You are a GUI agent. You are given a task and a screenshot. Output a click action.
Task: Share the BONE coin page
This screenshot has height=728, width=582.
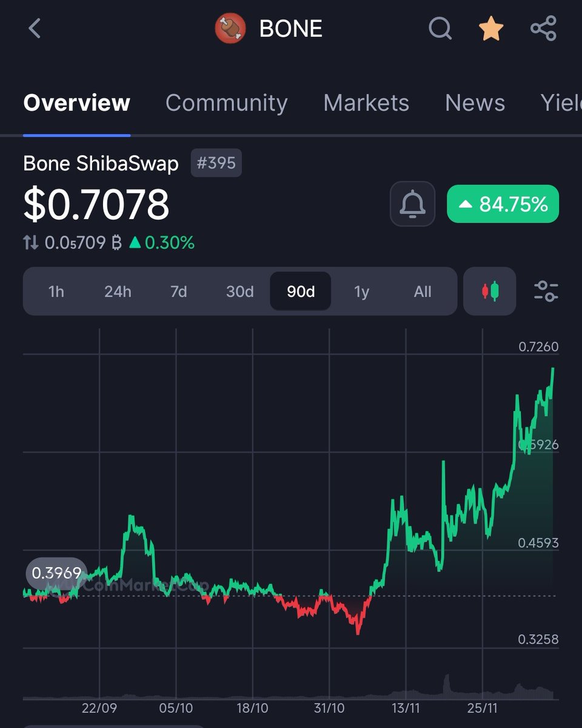[x=543, y=28]
